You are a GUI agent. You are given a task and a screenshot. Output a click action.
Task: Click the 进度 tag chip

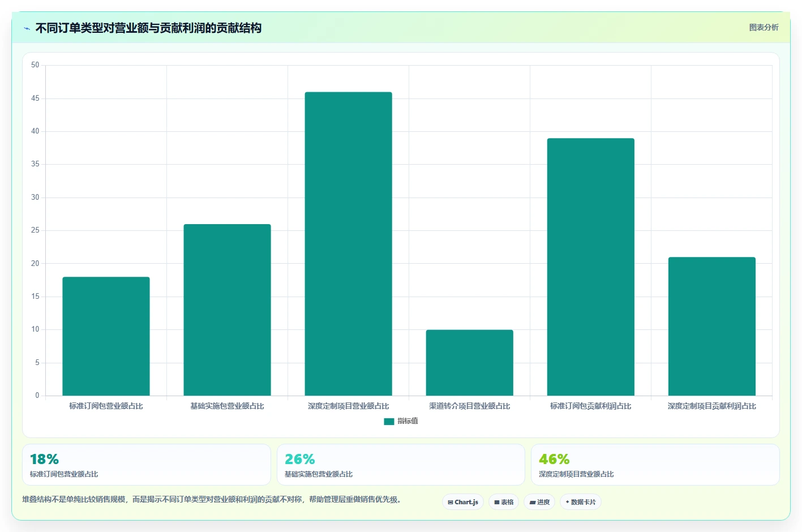tap(539, 502)
